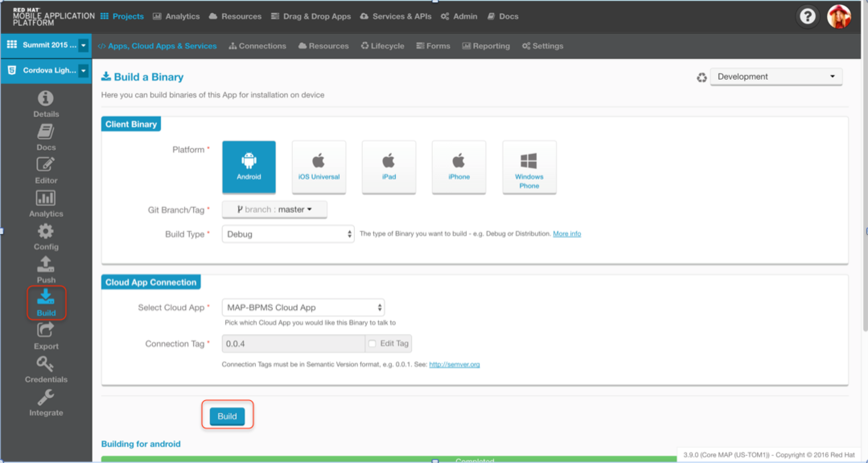Open the Select Cloud App dropdown

(303, 308)
